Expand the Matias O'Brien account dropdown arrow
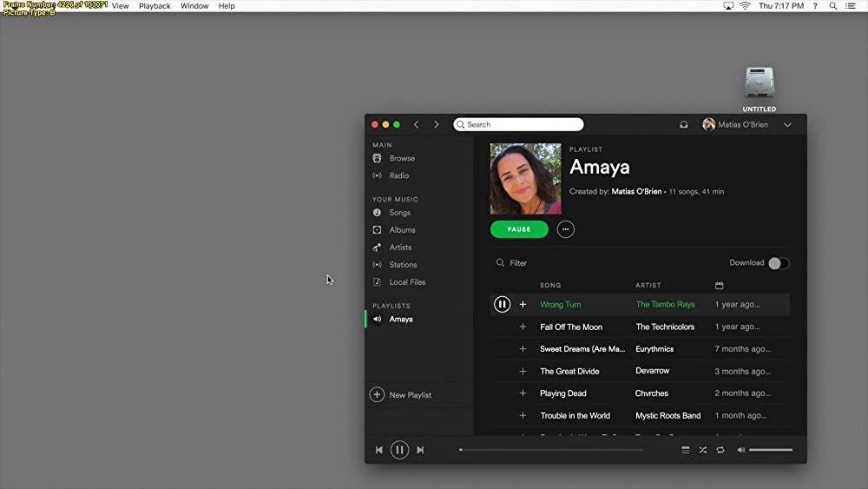 [787, 125]
